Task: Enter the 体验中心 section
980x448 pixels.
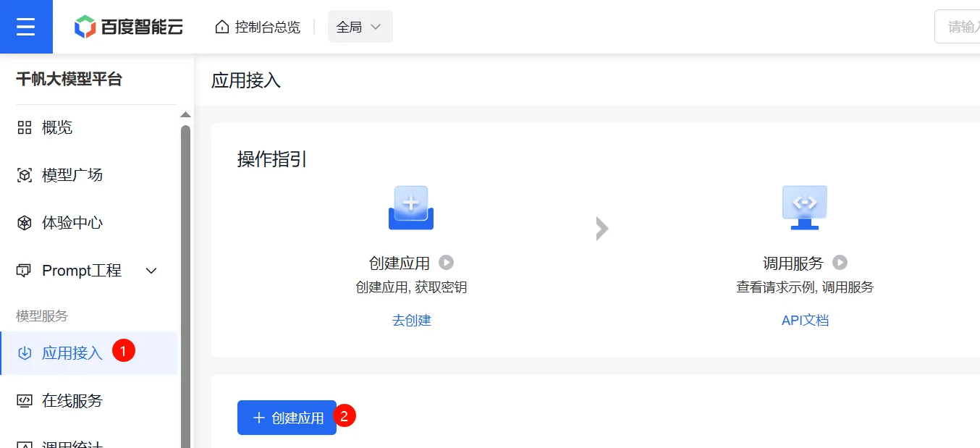Action: tap(72, 222)
